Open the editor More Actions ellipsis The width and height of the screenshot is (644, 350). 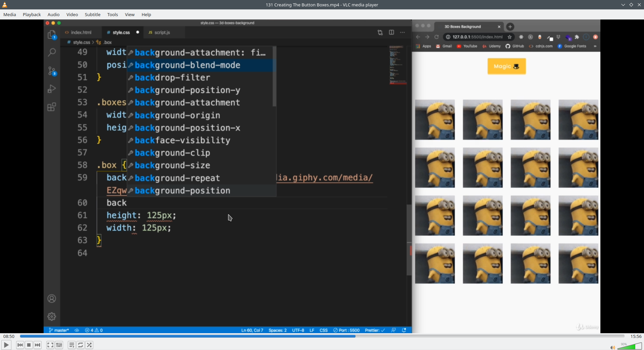tap(402, 32)
